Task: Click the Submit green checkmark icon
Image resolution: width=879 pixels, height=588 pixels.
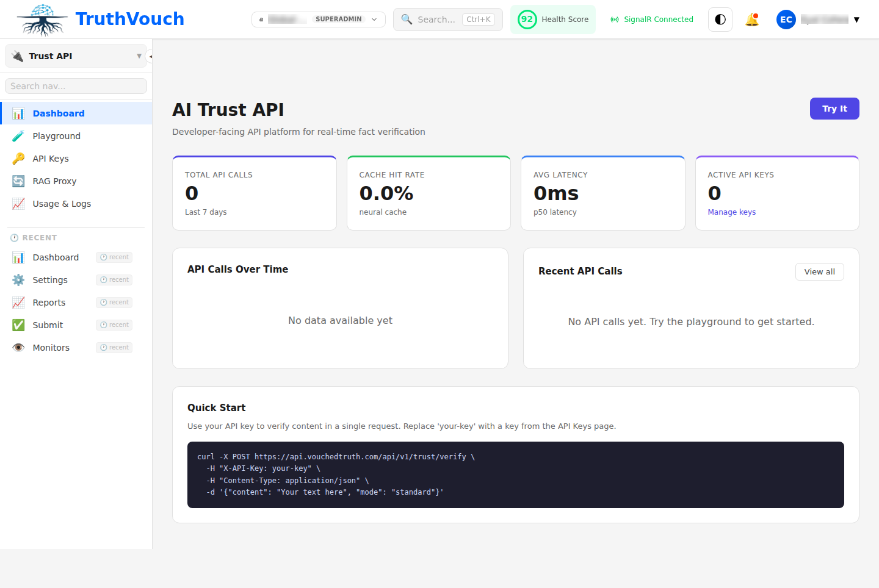Action: coord(18,324)
